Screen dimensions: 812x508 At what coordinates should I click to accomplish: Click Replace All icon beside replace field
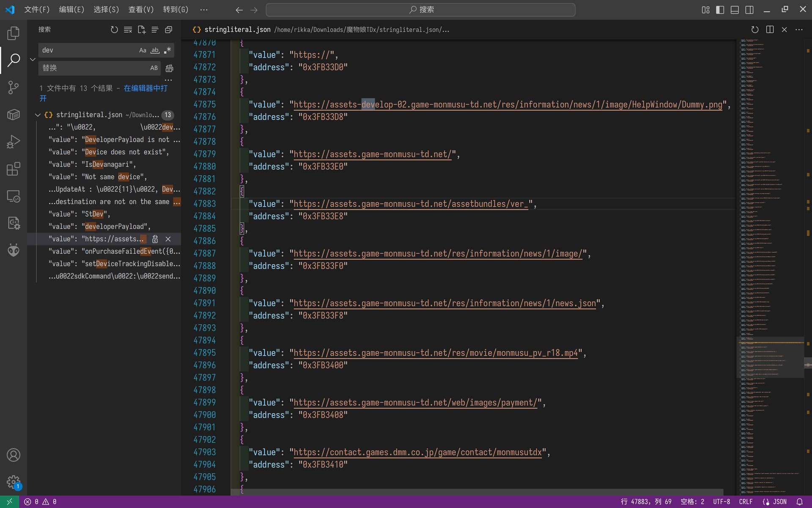tap(169, 68)
